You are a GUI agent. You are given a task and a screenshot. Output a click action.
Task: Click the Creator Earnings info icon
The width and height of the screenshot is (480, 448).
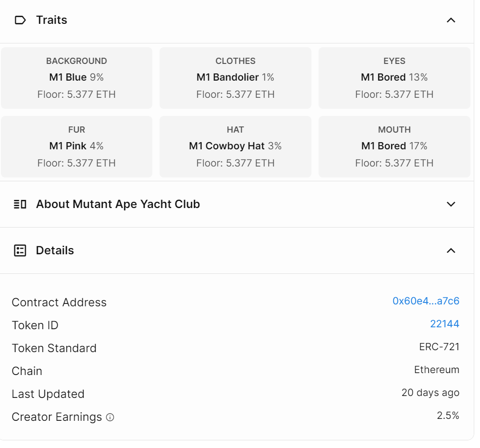(110, 417)
